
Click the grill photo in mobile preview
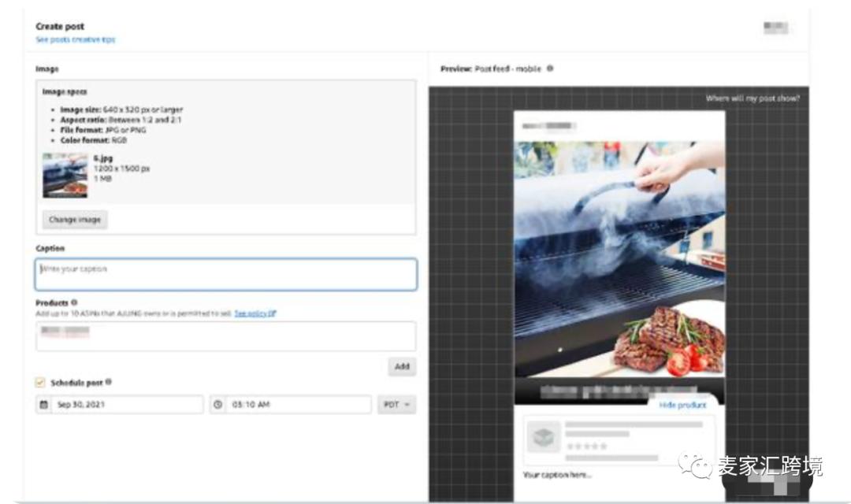[619, 252]
